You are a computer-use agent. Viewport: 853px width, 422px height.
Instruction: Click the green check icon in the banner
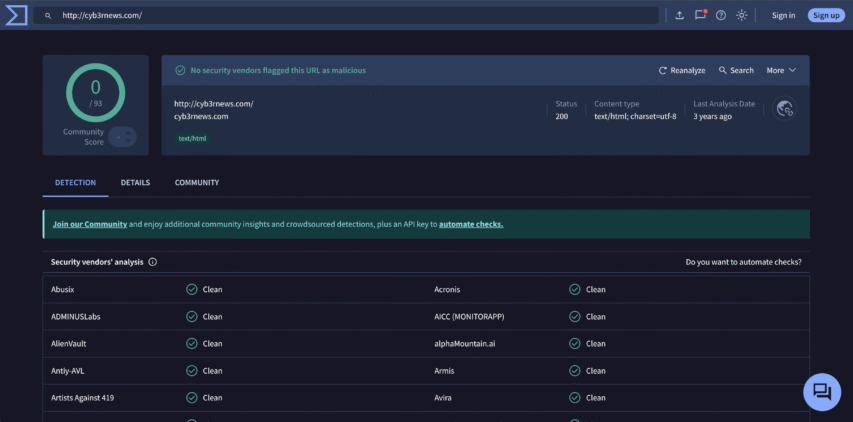point(180,70)
